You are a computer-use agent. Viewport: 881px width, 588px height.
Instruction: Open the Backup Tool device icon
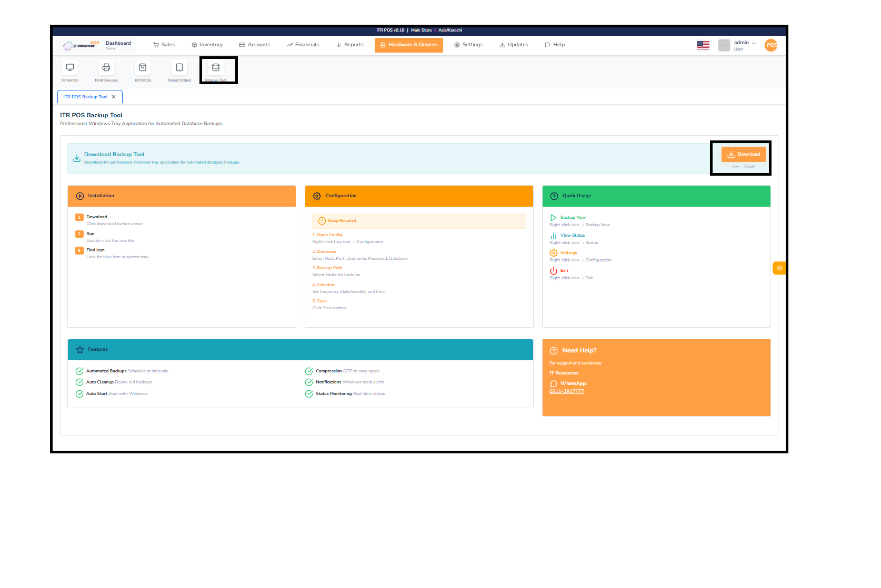(215, 67)
